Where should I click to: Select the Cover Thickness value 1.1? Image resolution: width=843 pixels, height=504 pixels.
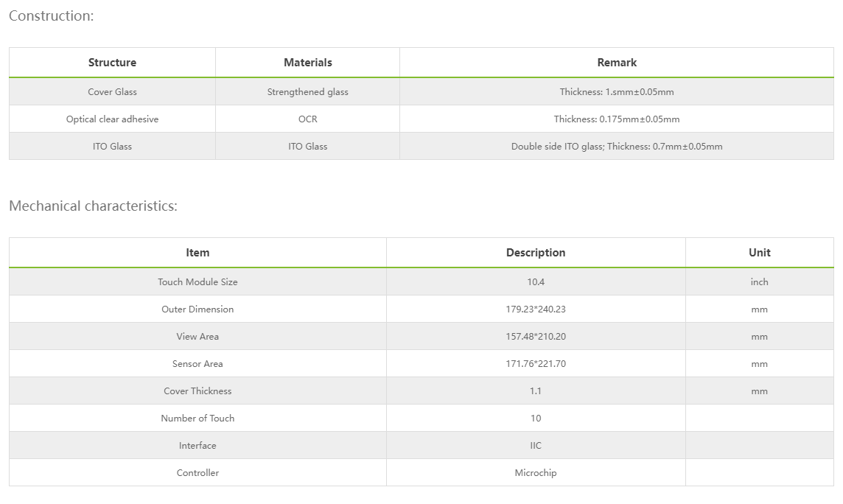(x=536, y=391)
